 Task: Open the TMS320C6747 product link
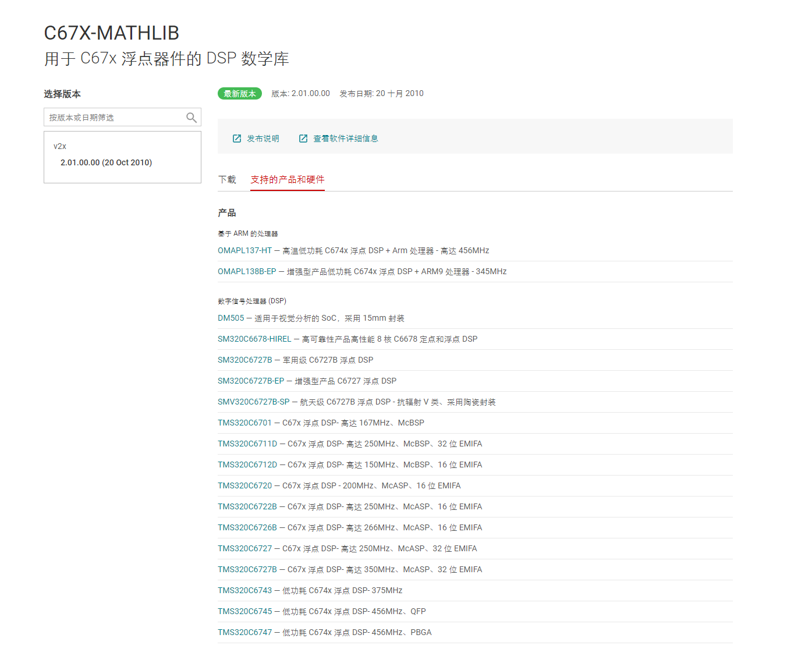tap(245, 632)
